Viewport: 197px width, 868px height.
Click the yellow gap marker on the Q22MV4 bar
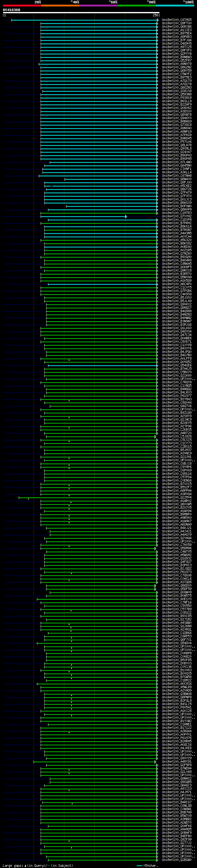tap(28, 499)
